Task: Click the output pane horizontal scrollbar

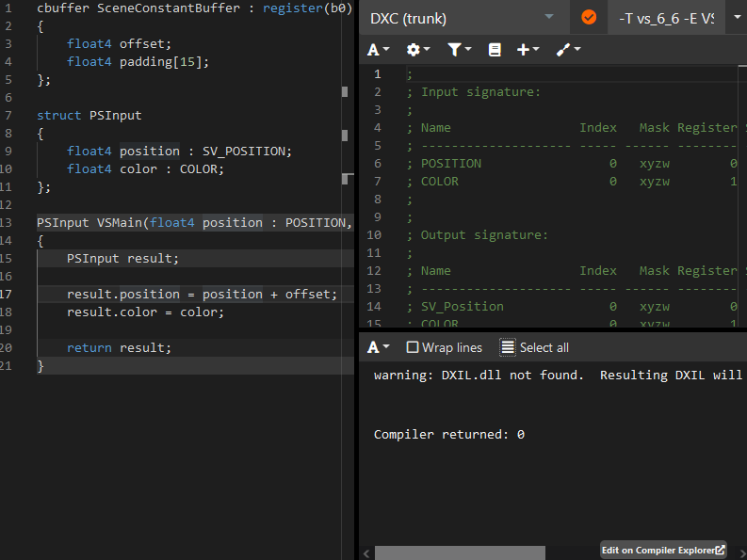Action: pos(460,552)
